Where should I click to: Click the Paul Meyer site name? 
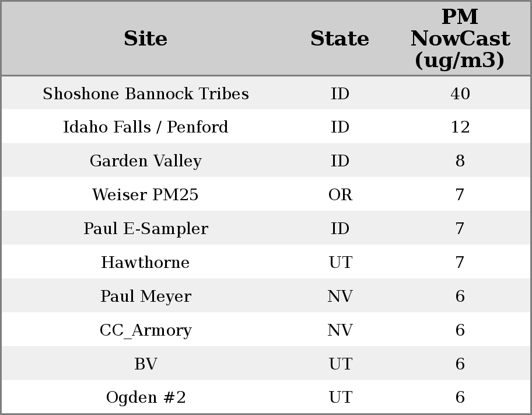click(146, 297)
